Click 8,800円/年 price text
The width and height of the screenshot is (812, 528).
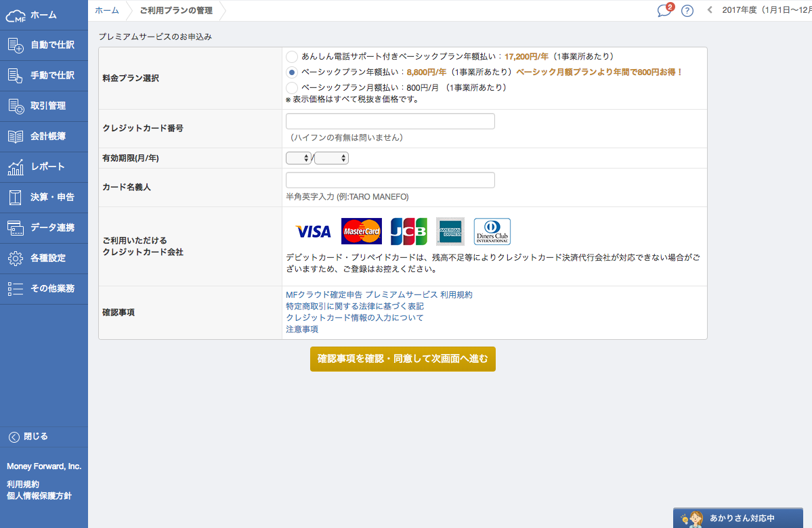(426, 72)
